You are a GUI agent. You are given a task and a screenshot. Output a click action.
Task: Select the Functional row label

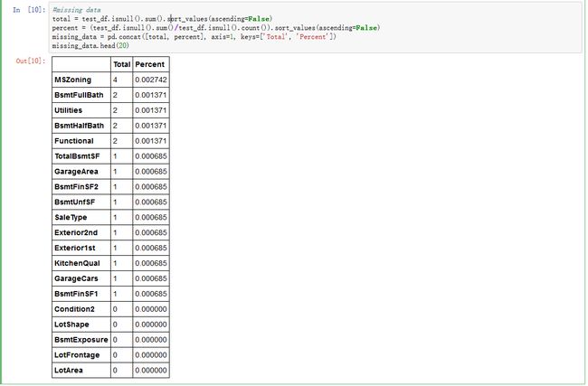coord(74,141)
